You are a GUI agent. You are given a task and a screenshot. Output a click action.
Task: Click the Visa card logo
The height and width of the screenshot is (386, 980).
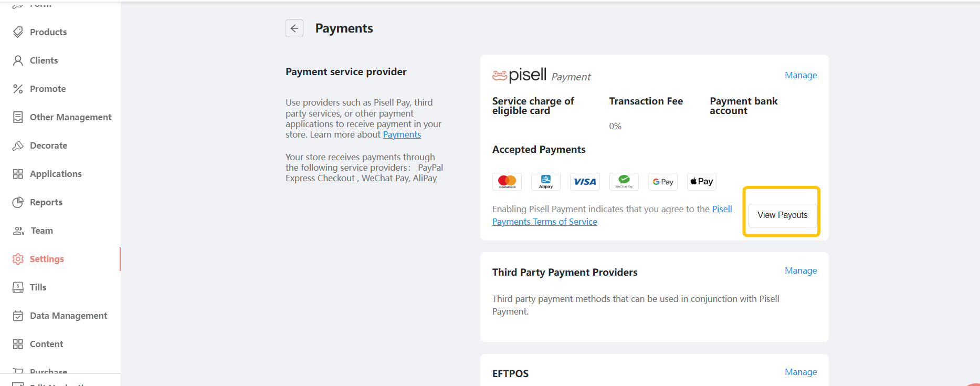pos(585,182)
